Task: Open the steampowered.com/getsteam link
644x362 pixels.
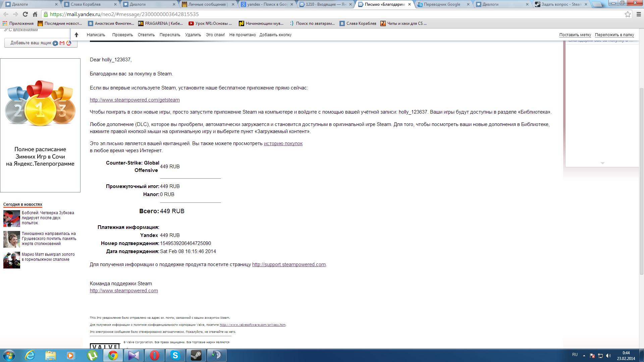Action: coord(135,100)
